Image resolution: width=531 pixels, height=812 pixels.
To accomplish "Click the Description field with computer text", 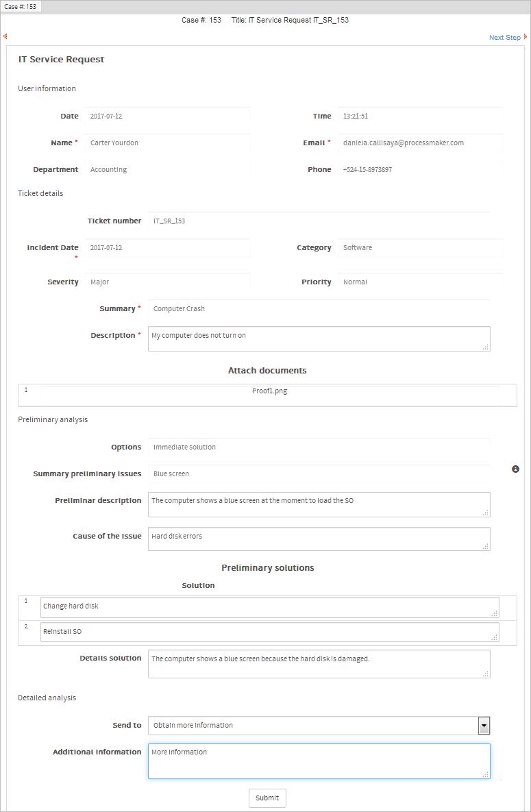I will coord(319,339).
